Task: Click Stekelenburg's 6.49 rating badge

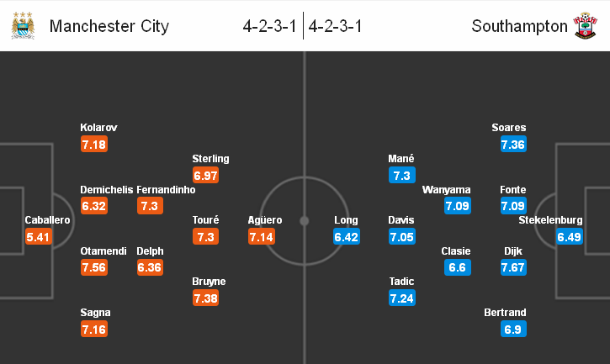Action: (x=569, y=236)
